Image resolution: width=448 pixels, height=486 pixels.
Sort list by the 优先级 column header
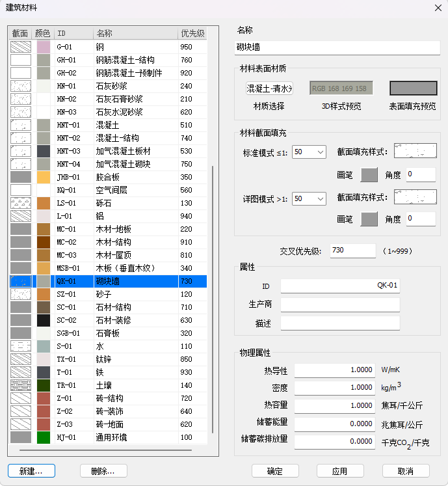coord(192,33)
